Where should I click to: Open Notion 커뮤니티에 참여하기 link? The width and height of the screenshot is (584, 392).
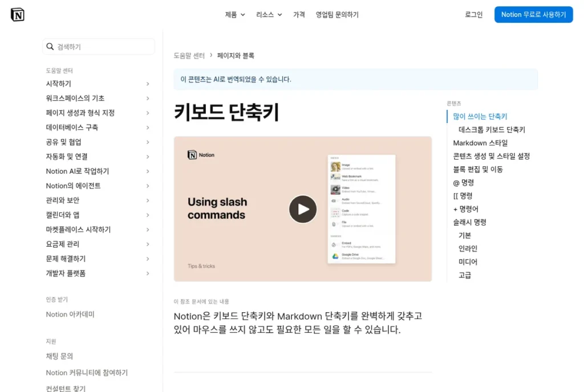pyautogui.click(x=87, y=373)
